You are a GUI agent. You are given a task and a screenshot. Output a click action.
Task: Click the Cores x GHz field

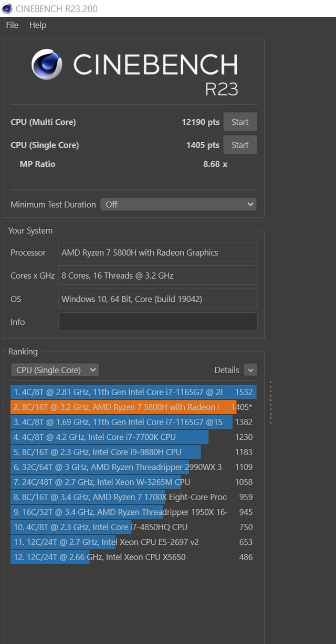click(158, 276)
